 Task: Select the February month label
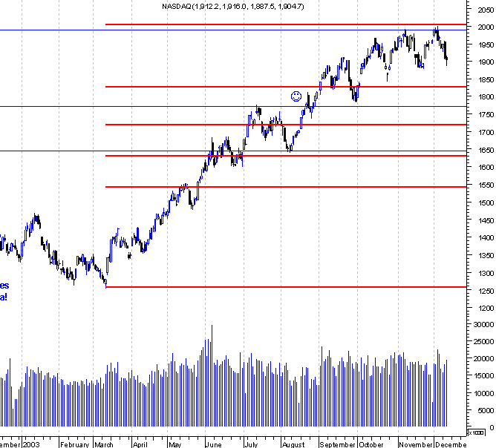75,444
